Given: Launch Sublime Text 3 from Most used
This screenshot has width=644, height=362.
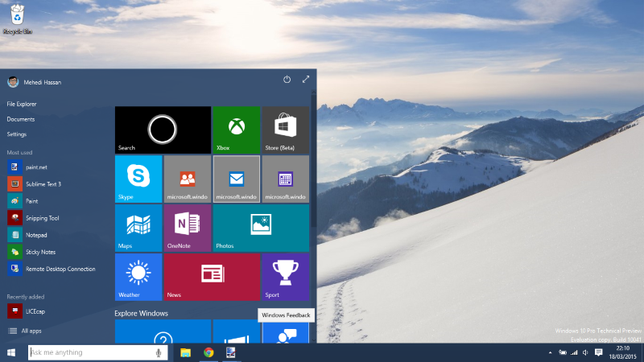Looking at the screenshot, I should pos(43,184).
